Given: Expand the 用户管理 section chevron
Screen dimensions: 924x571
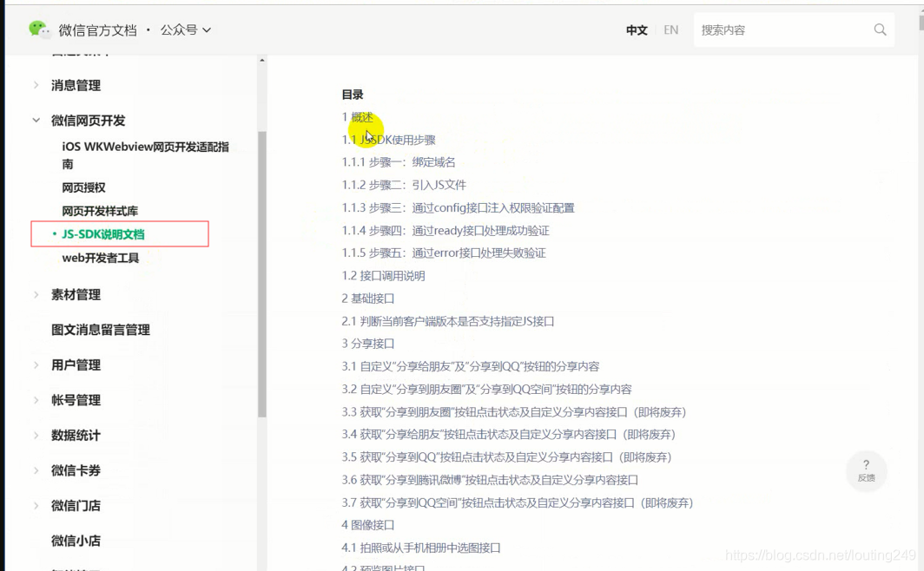Looking at the screenshot, I should click(x=36, y=365).
